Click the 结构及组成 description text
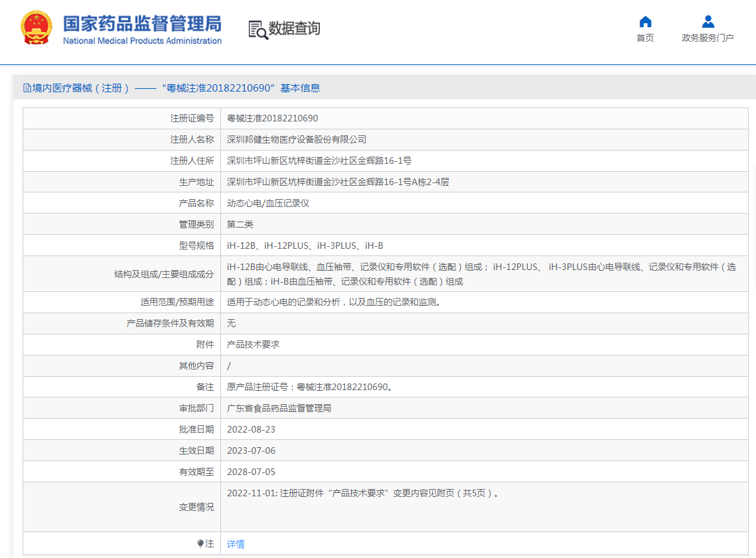This screenshot has width=756, height=558. [x=481, y=274]
